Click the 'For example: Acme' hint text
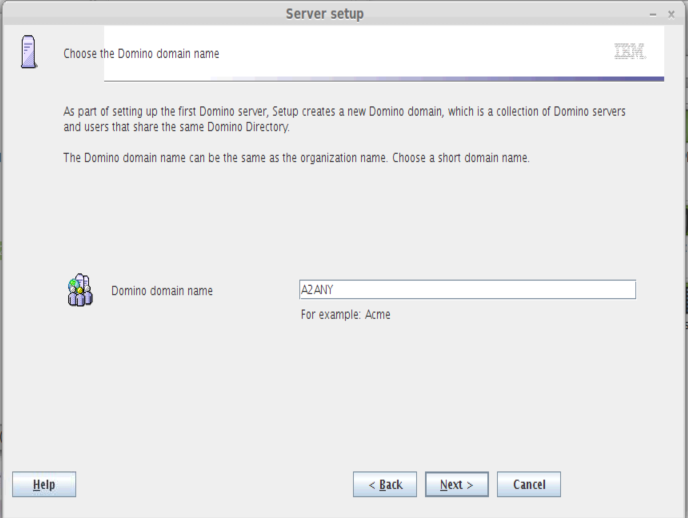Image resolution: width=688 pixels, height=518 pixels. [345, 314]
